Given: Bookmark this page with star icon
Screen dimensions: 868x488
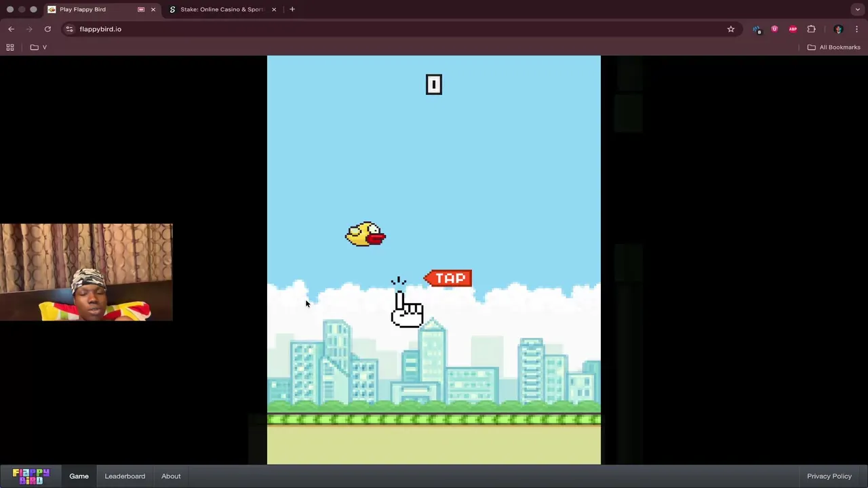Looking at the screenshot, I should [x=731, y=29].
